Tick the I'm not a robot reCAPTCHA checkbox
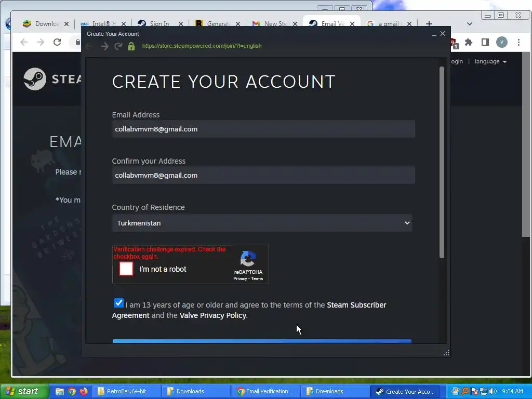Screen dimensions: 532x399 click(x=126, y=269)
